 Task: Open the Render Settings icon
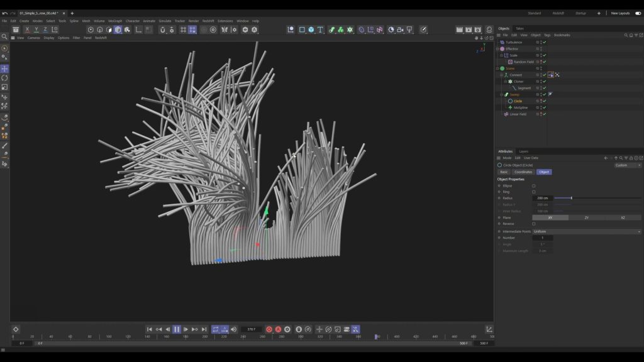[x=478, y=30]
